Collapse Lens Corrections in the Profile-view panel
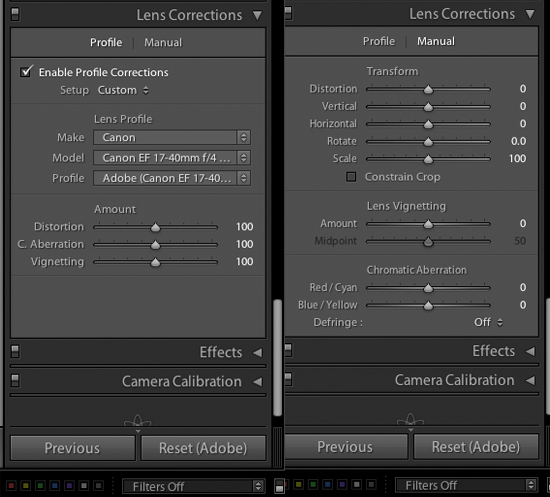This screenshot has height=497, width=550. tap(257, 15)
